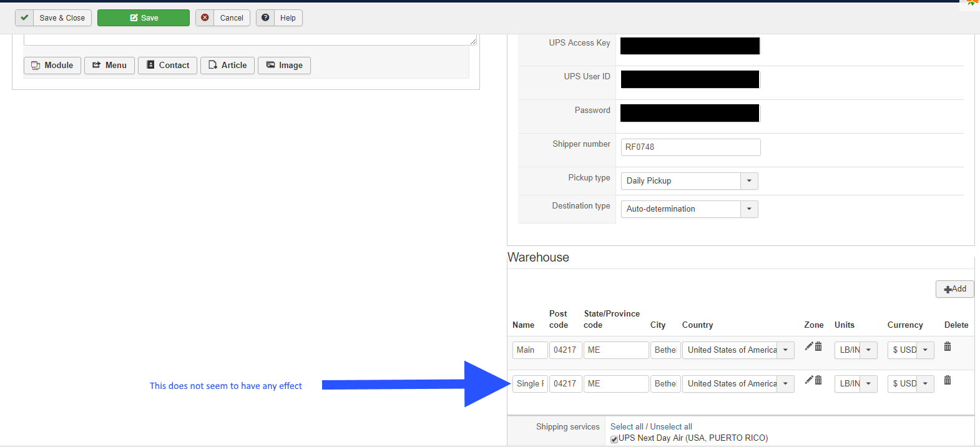Open the Currency dropdown in the Main row
Image resolution: width=980 pixels, height=447 pixels.
[x=911, y=350]
